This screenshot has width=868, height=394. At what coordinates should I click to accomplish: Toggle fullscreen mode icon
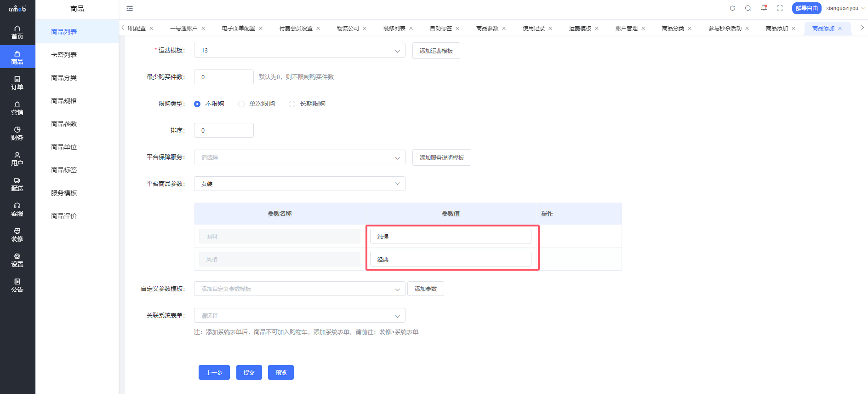pos(780,8)
